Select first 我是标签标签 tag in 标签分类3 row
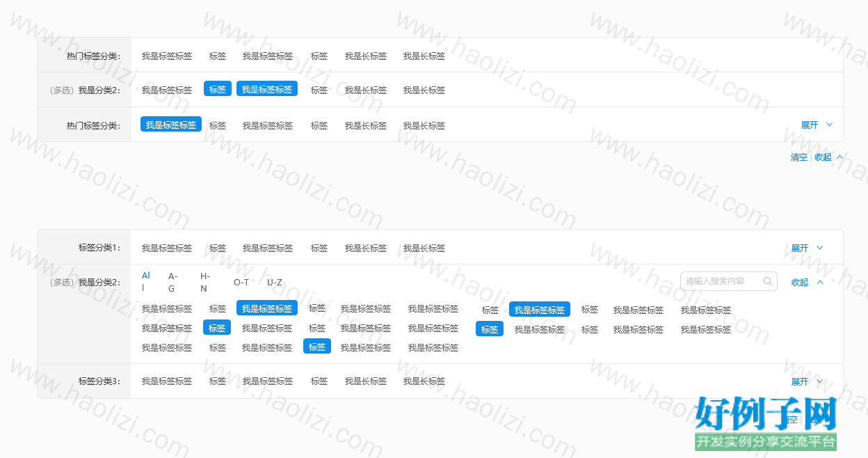 click(x=167, y=381)
